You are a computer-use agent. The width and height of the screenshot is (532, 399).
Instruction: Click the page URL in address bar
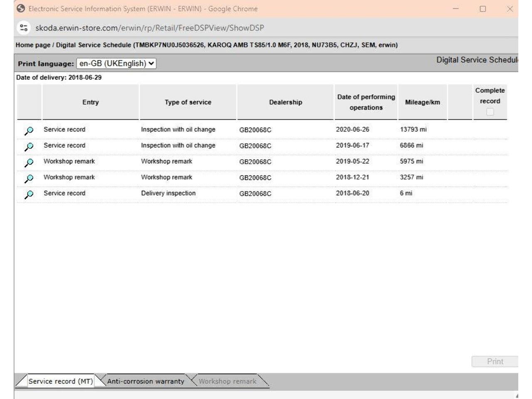point(150,28)
